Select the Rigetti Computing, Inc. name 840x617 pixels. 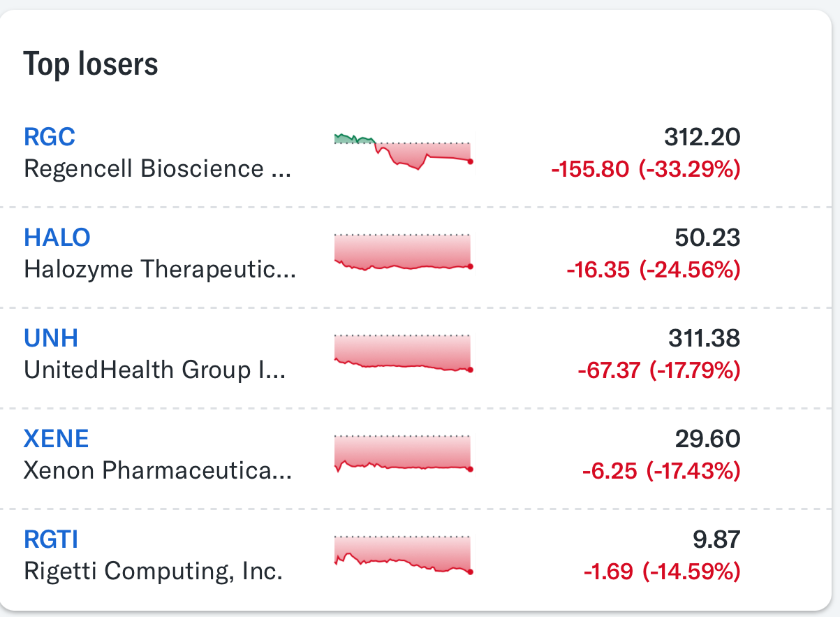[x=153, y=572]
